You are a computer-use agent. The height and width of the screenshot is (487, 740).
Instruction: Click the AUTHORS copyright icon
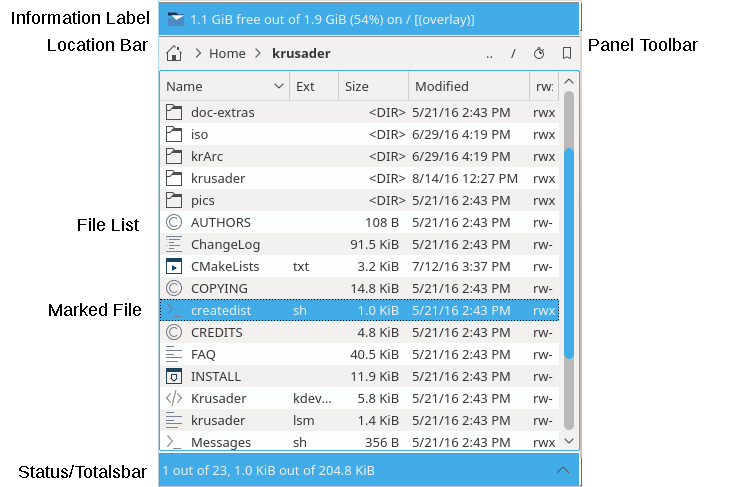174,222
